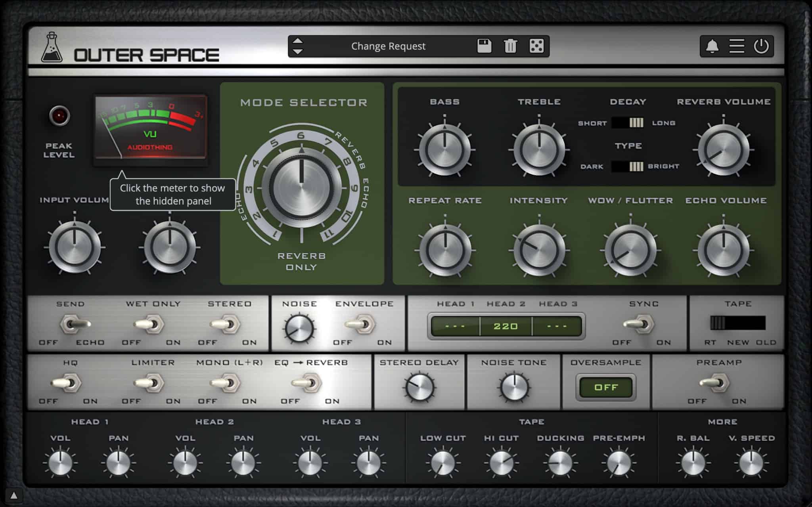Toggle the power bypass icon
This screenshot has height=507, width=812.
(761, 46)
